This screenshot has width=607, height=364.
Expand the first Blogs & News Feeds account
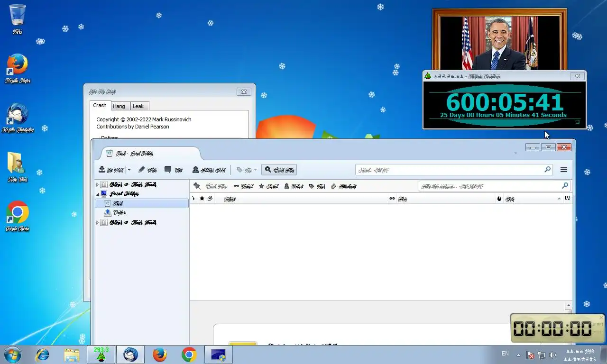[98, 184]
